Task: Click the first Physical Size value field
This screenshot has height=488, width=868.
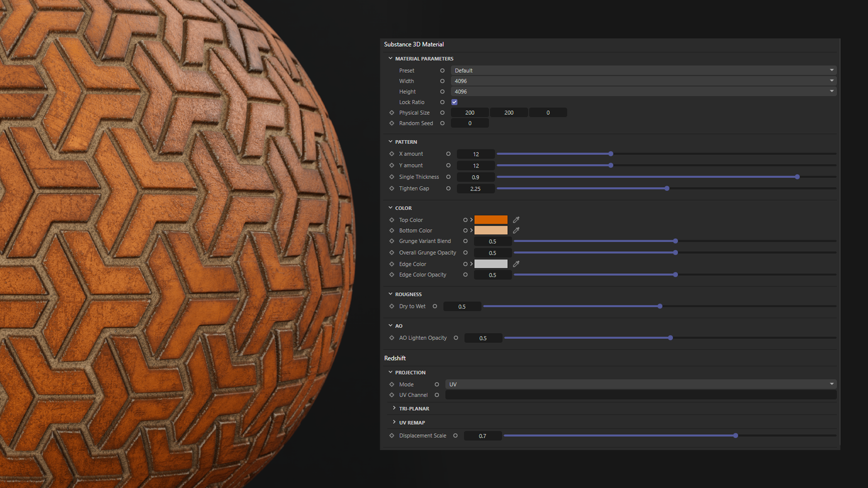Action: coord(470,113)
